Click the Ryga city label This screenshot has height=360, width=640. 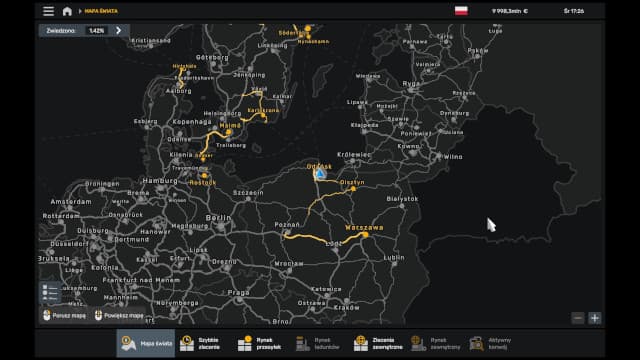click(x=411, y=83)
